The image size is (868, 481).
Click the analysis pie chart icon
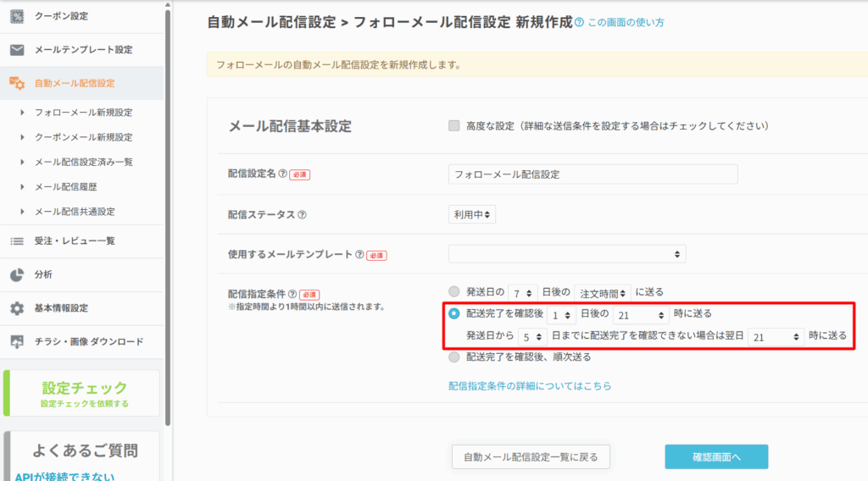coord(17,274)
